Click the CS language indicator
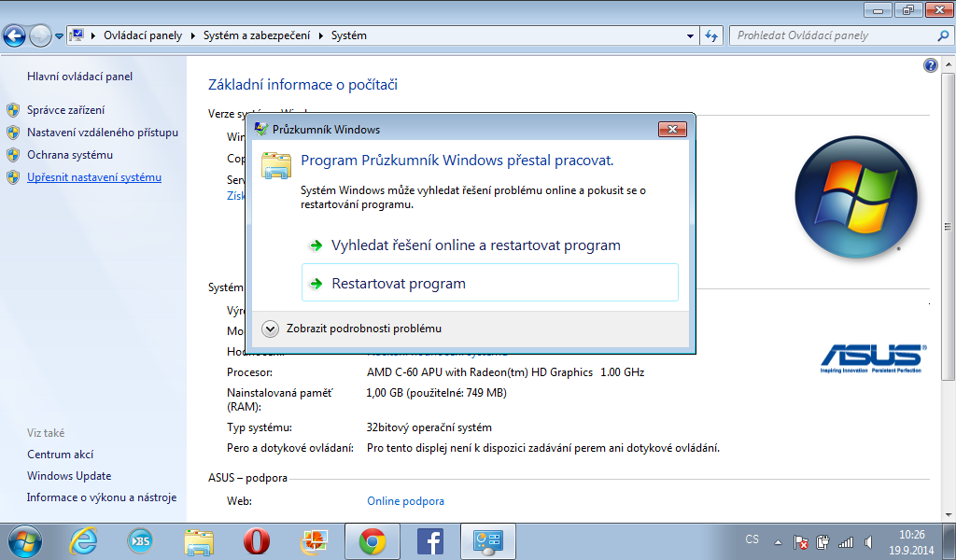 [x=752, y=539]
